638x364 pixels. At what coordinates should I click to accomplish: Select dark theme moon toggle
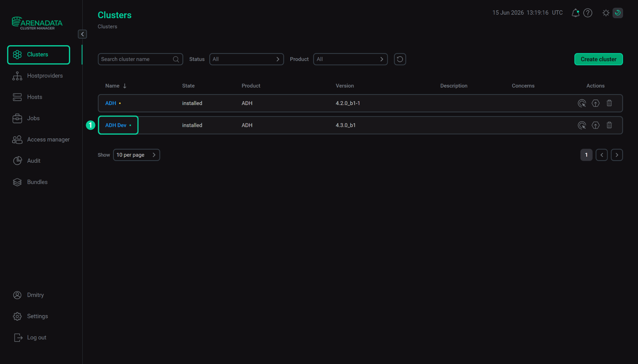point(618,13)
